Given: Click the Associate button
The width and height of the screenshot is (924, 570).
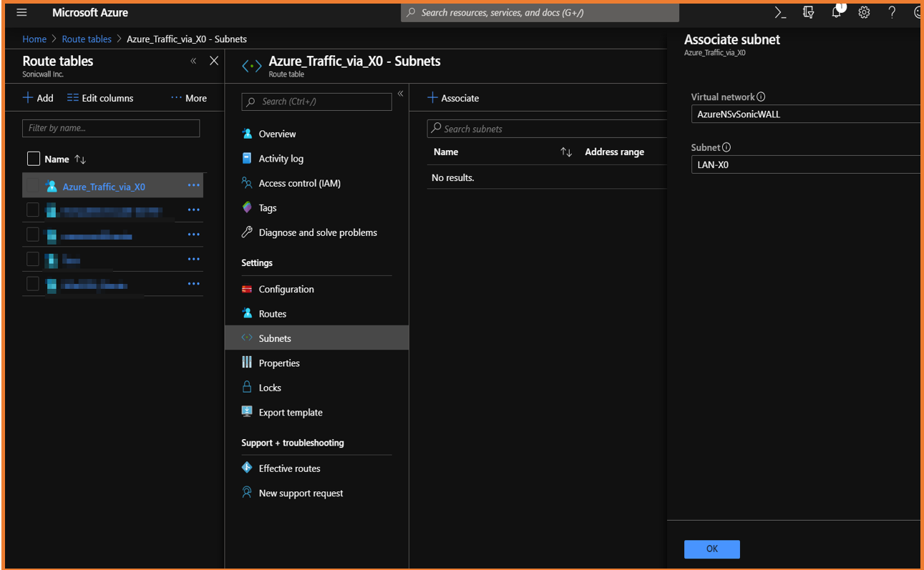Looking at the screenshot, I should point(453,98).
